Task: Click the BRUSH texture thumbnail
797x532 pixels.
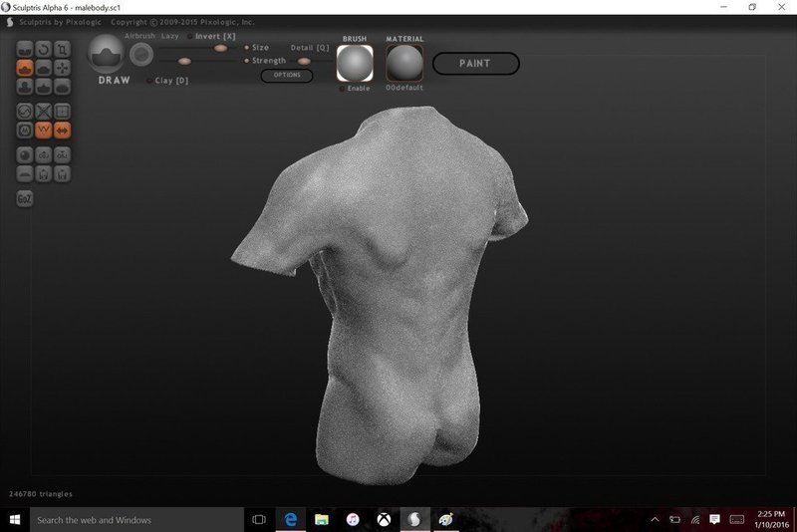Action: pyautogui.click(x=355, y=63)
